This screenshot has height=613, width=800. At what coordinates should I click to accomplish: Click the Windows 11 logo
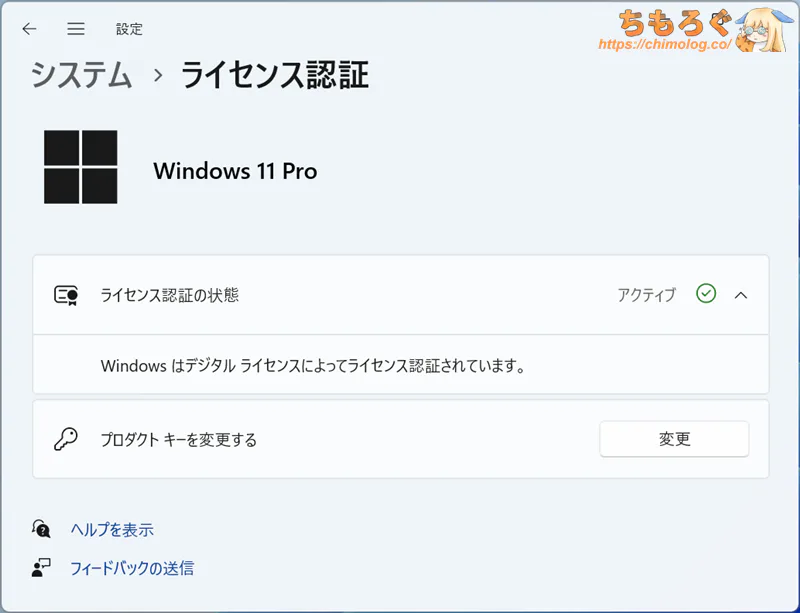81,167
